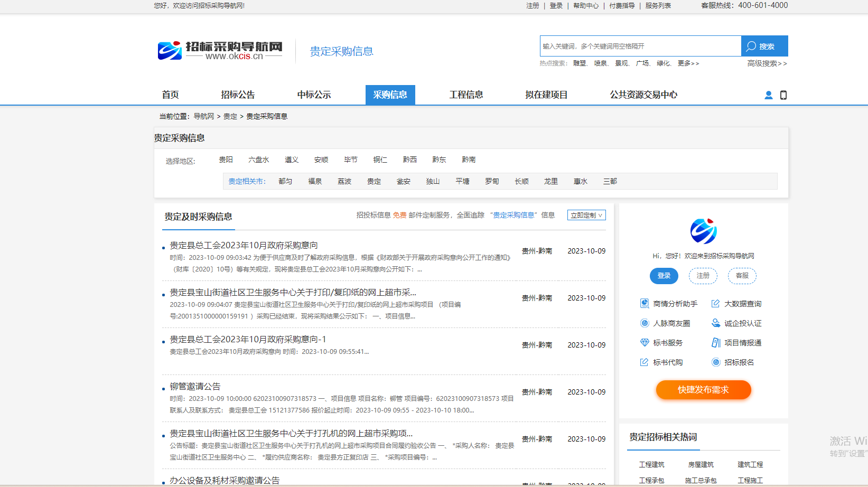Click the 注册 button in sidebar
The image size is (868, 487).
coord(703,276)
